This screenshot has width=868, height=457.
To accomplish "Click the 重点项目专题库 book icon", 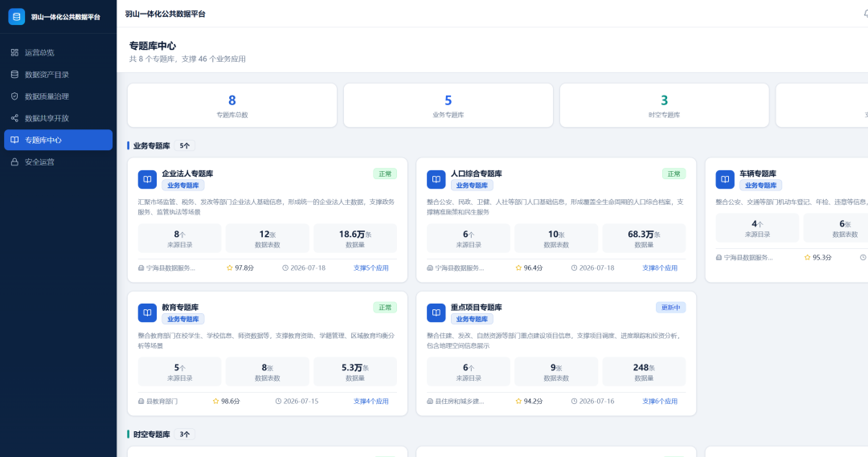I will point(436,312).
